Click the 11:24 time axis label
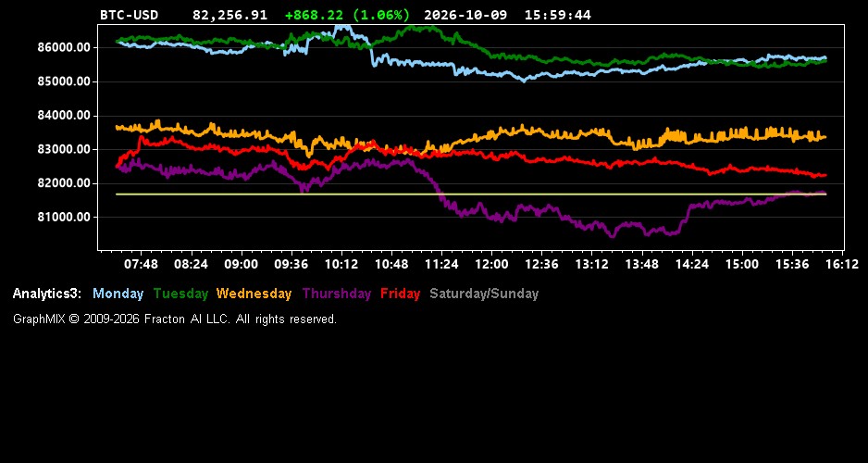 pos(441,264)
